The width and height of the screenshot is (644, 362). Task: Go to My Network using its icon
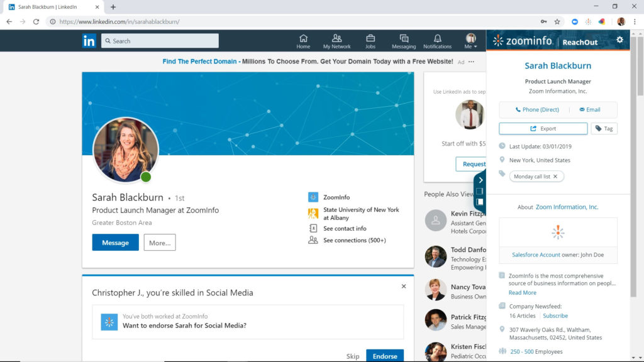pos(337,40)
